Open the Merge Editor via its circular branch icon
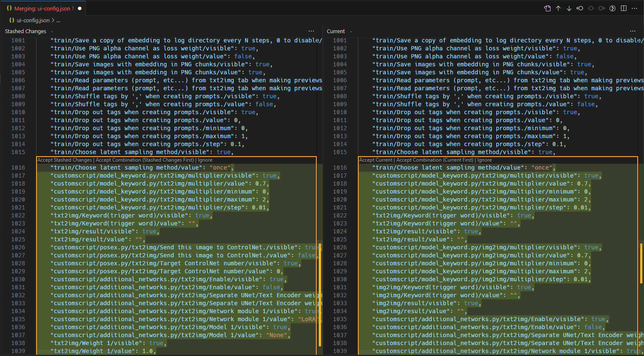Screen dimensions: 644x356 [613, 8]
